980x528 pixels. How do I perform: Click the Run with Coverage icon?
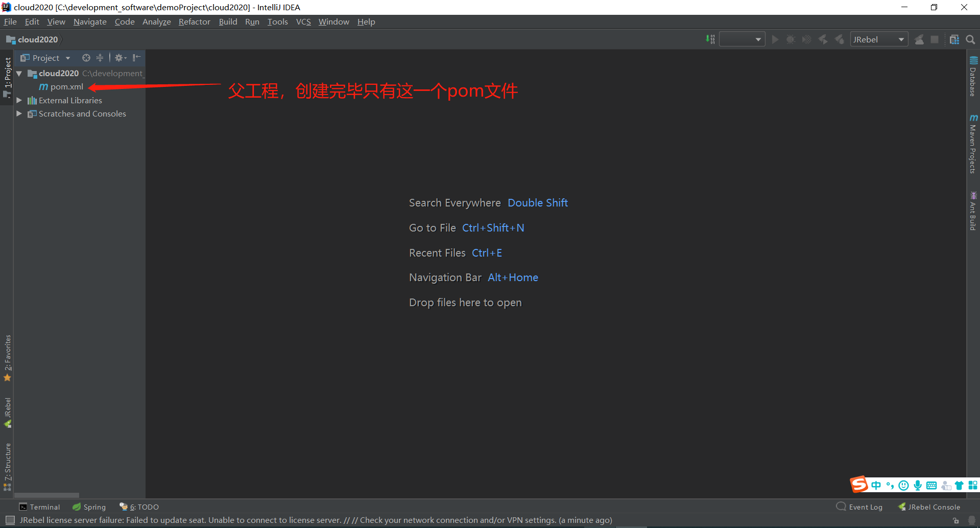pos(807,39)
